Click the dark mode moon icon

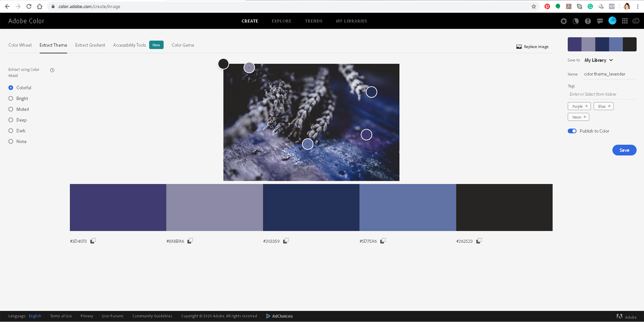point(576,21)
